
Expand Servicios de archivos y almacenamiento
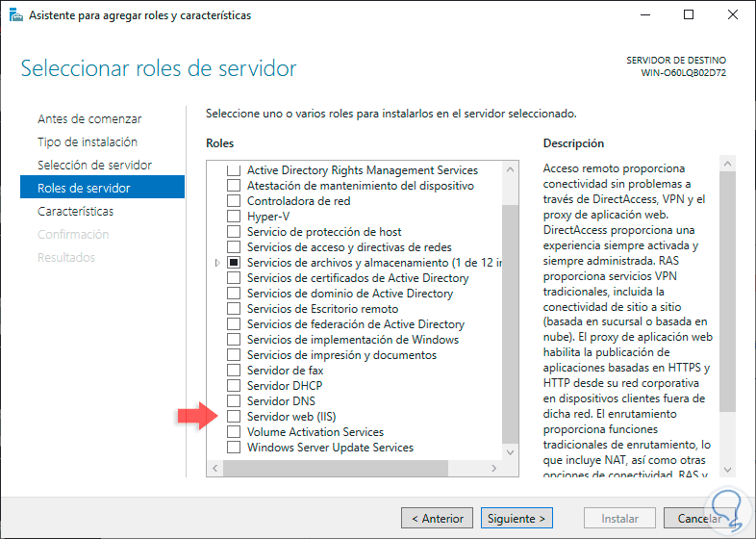click(218, 263)
